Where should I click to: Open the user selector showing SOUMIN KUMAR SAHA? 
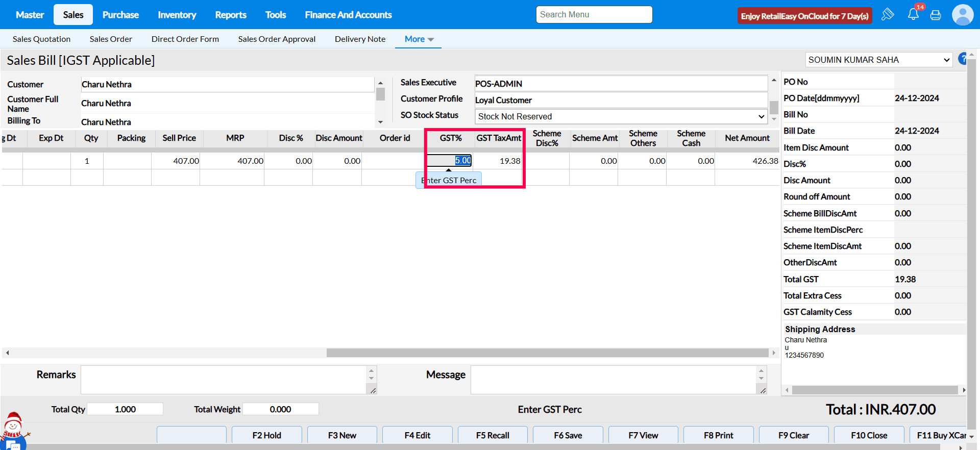879,60
